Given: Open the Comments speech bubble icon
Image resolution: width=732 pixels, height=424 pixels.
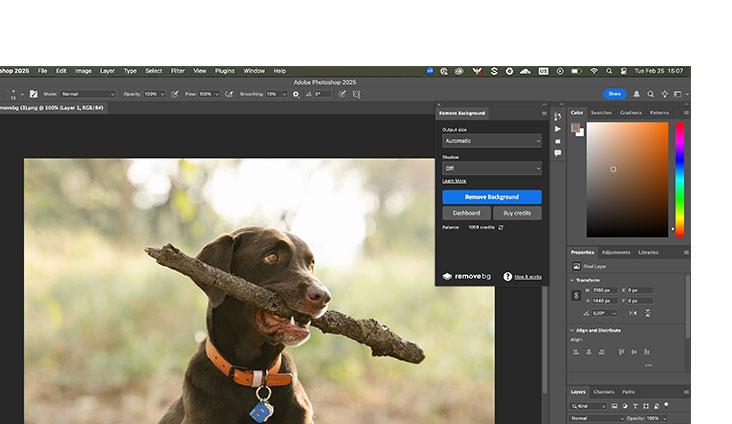Looking at the screenshot, I should point(557,153).
